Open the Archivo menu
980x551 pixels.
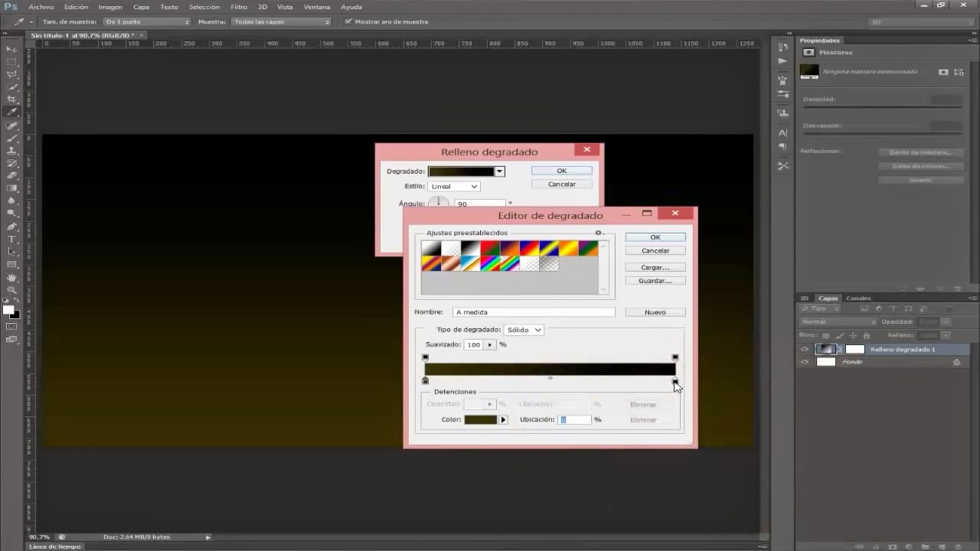(x=41, y=7)
